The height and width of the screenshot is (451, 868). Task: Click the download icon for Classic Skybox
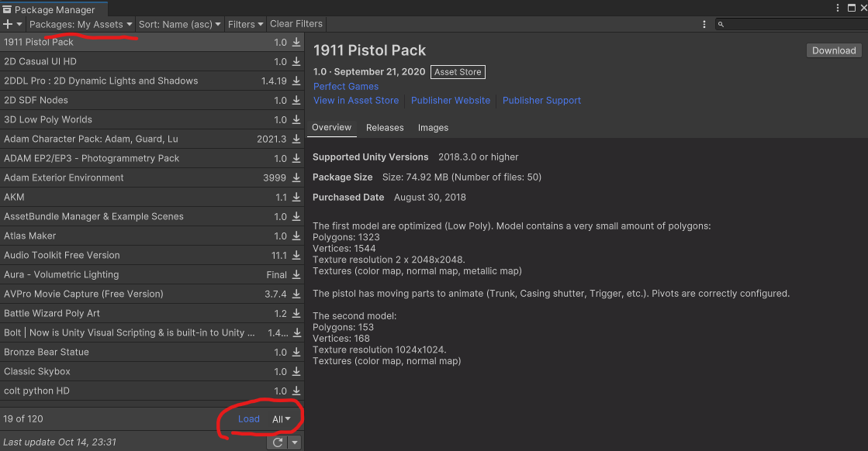(x=296, y=371)
